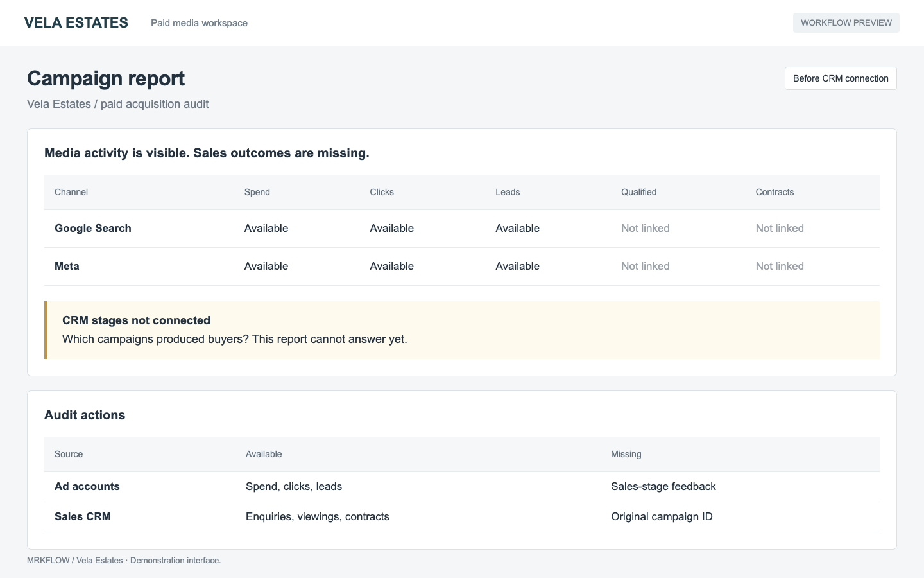The width and height of the screenshot is (924, 578).
Task: Click the Audit actions heading
Action: pyautogui.click(x=85, y=415)
